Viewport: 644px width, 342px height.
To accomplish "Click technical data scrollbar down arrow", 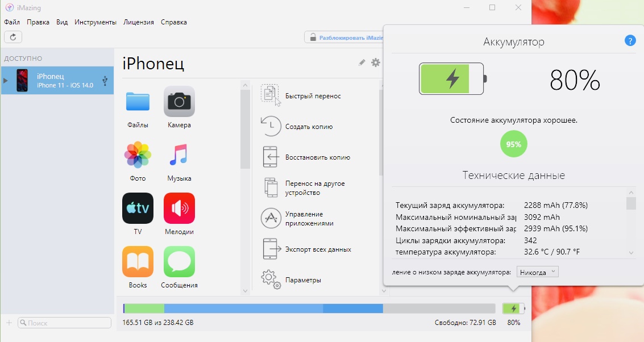I will pyautogui.click(x=631, y=252).
